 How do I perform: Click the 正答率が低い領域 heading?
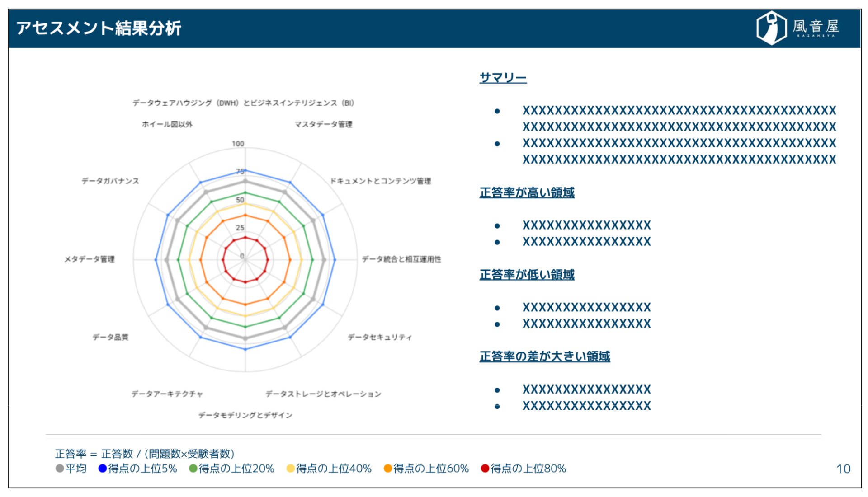[527, 275]
